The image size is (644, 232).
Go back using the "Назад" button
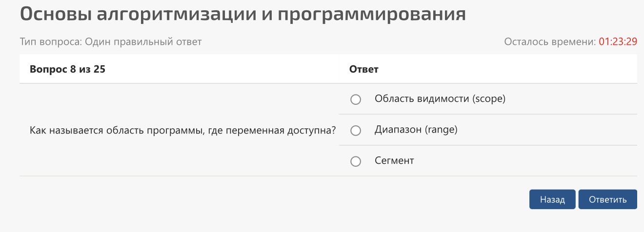coord(552,199)
